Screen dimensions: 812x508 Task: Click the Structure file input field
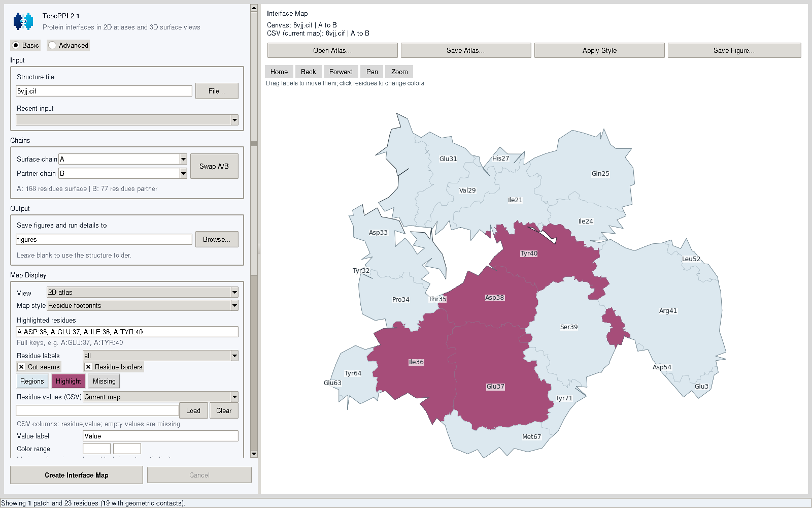pos(104,91)
